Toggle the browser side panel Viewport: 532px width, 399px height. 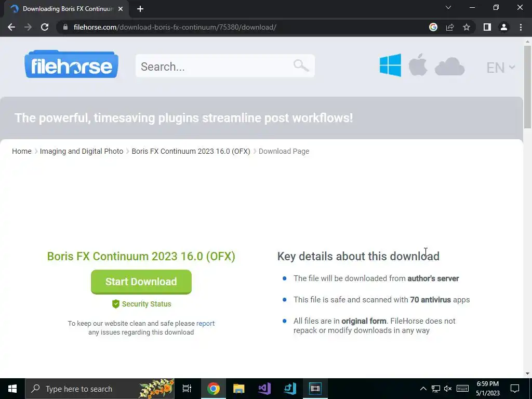487,27
